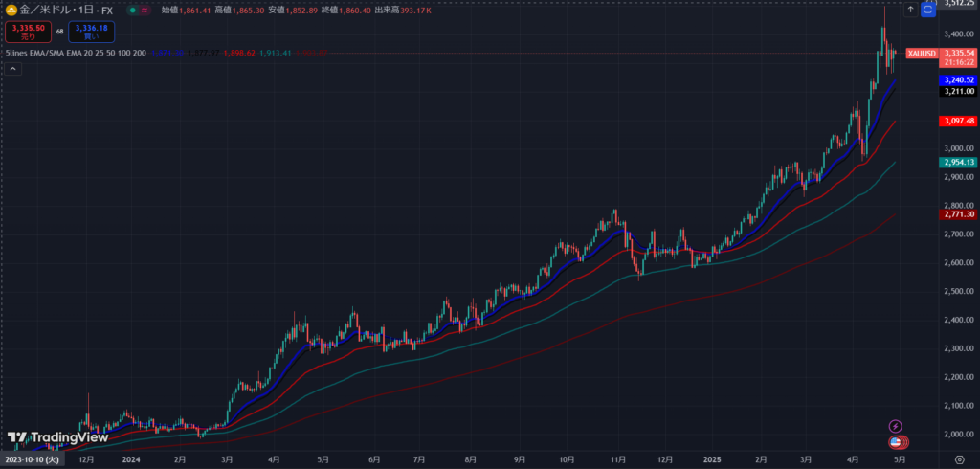This screenshot has height=469, width=980.
Task: Click the blue 3,240.52 EMA label
Action: coord(957,80)
